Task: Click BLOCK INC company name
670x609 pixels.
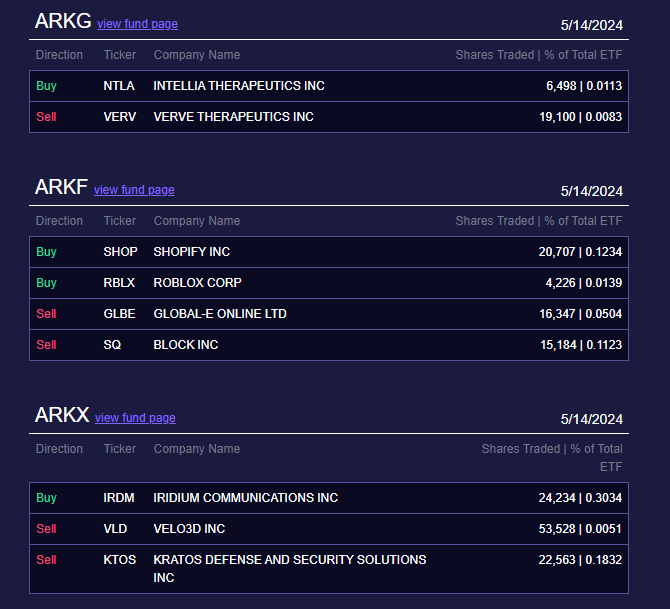Action: click(186, 345)
